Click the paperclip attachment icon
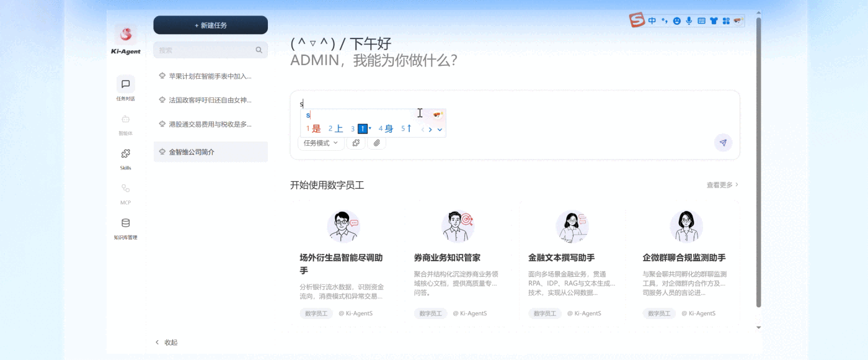The width and height of the screenshot is (868, 360). [x=376, y=143]
